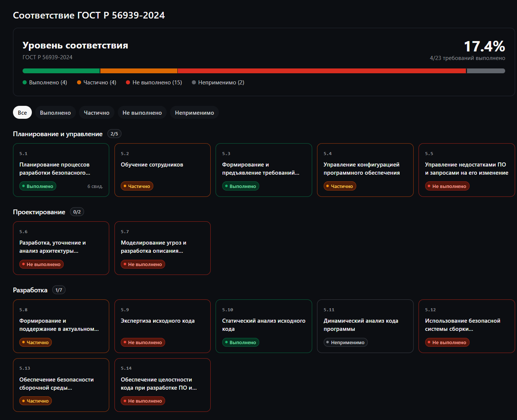Click the 2/5 badge next to Планирование и управление
The image size is (517, 420).
point(114,134)
